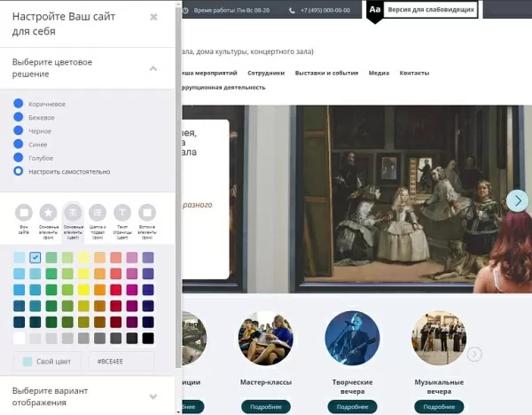Open the 'Творческие вечера' circular photo
This screenshot has height=415, width=532.
pyautogui.click(x=352, y=339)
